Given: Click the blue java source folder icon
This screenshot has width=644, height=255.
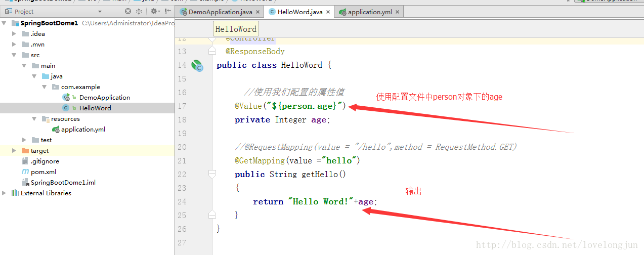Looking at the screenshot, I should [x=46, y=76].
